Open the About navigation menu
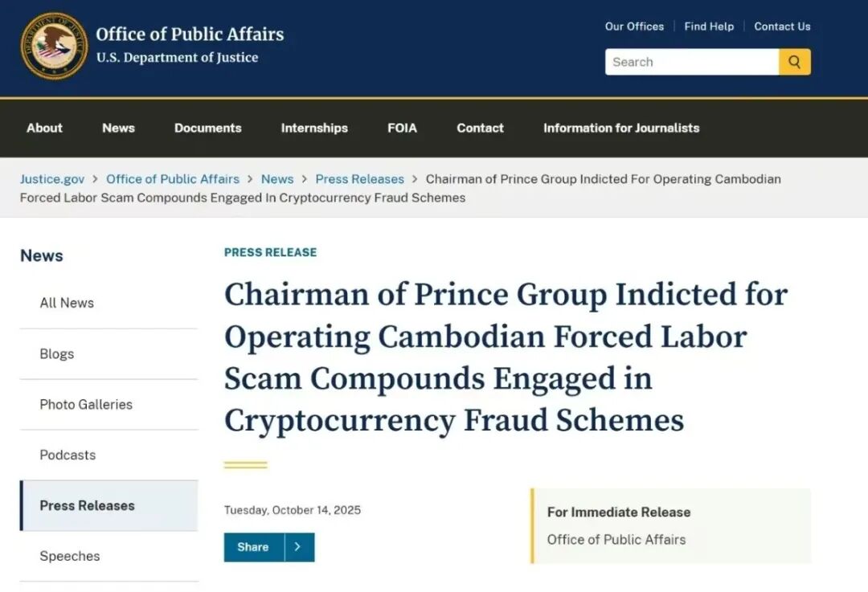This screenshot has width=868, height=592. coord(44,128)
